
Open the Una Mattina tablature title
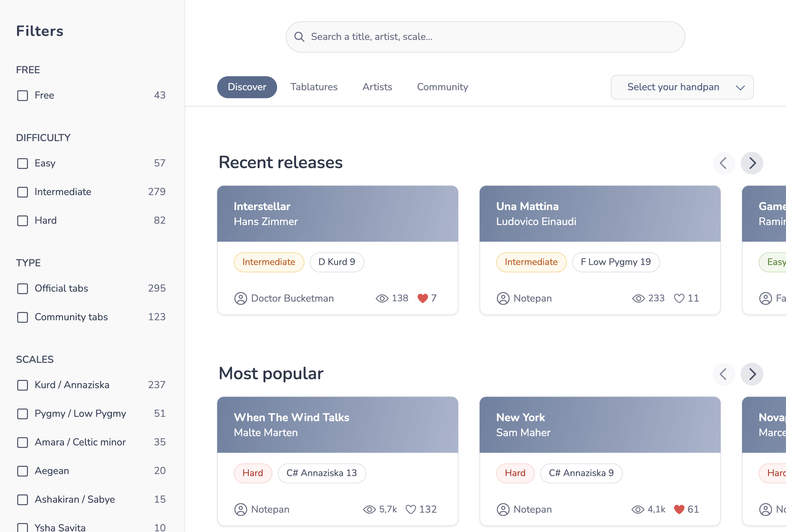point(527,206)
